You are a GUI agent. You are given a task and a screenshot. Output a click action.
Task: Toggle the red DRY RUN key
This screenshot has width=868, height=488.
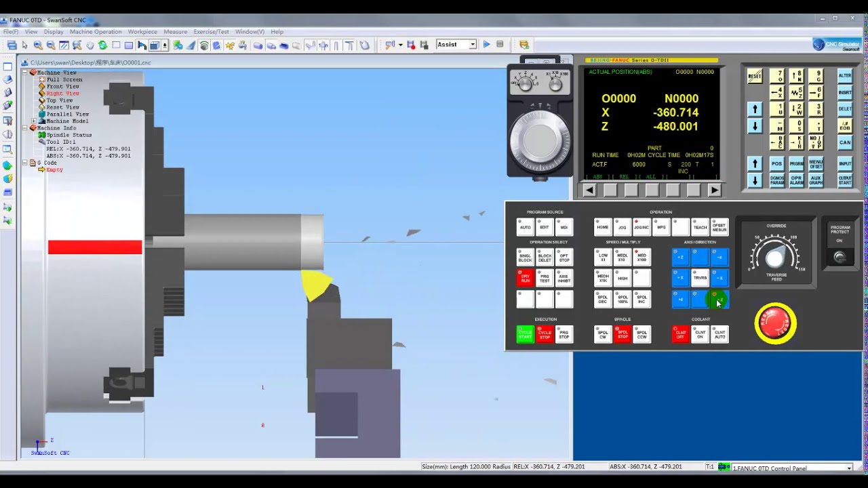coord(525,278)
